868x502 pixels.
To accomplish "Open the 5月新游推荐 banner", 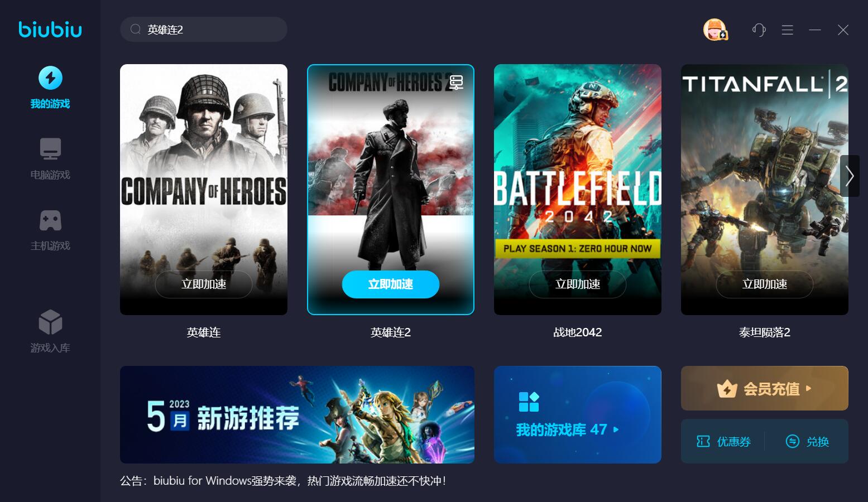I will (297, 414).
